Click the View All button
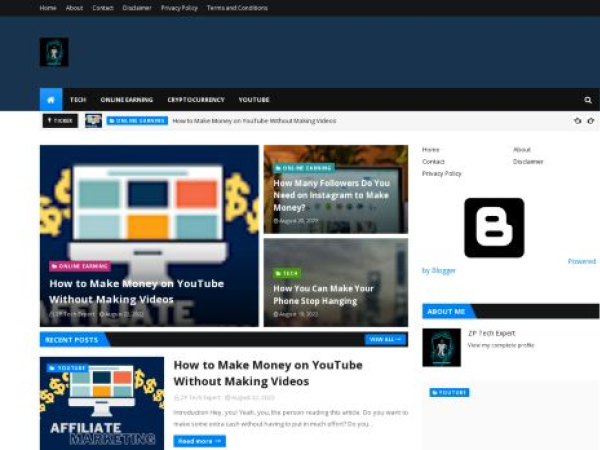 [x=385, y=340]
